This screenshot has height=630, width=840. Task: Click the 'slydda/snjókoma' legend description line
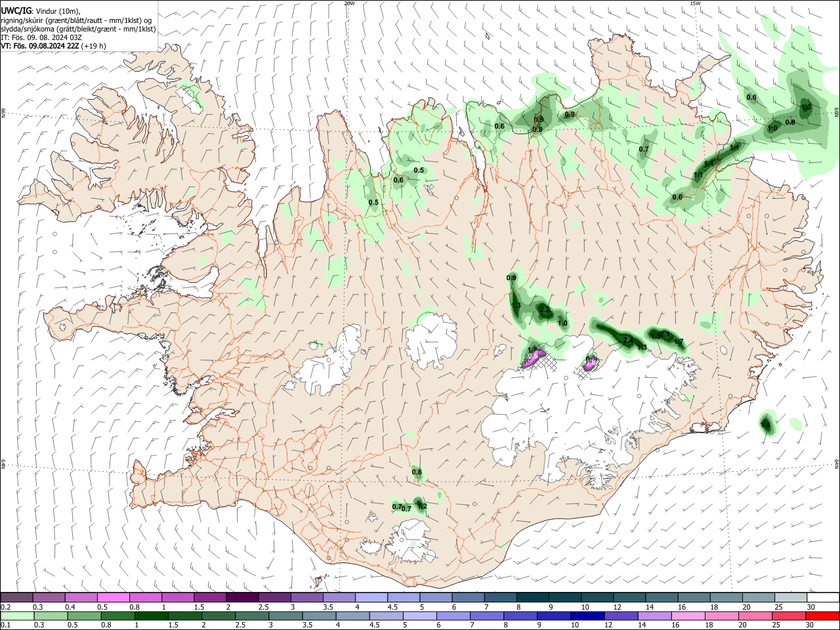point(78,29)
